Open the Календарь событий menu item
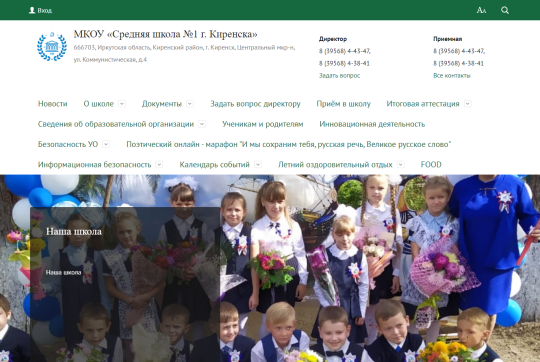Screen dimensions: 540x362 215,165
